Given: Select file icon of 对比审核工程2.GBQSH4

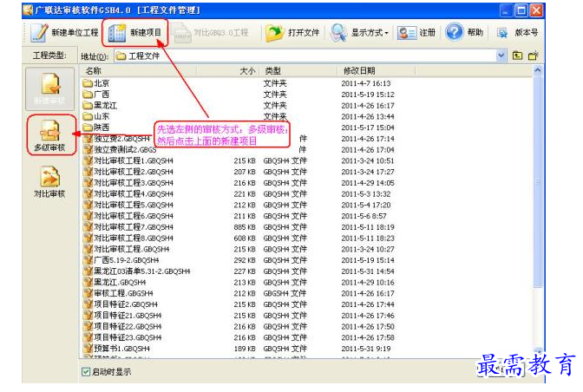Looking at the screenshot, I should (88, 172).
